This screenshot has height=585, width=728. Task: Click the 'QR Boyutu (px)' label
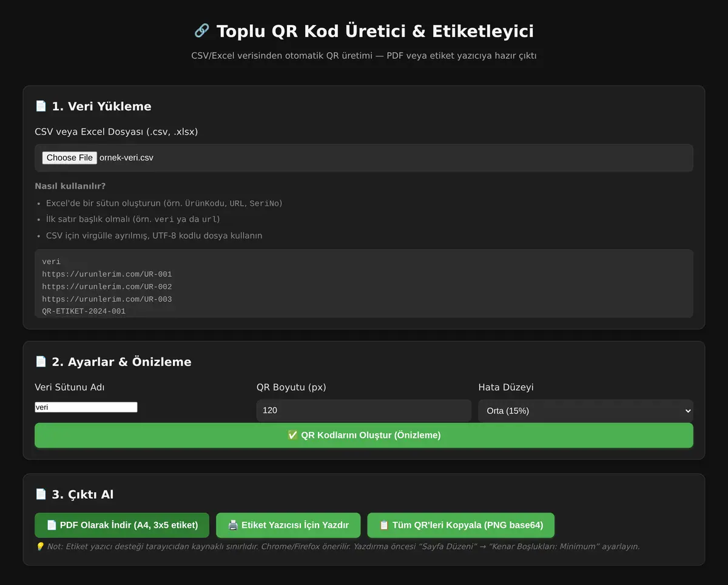click(x=291, y=387)
